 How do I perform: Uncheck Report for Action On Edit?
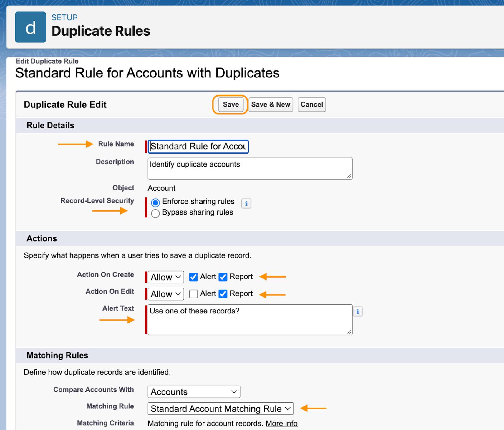click(x=223, y=294)
